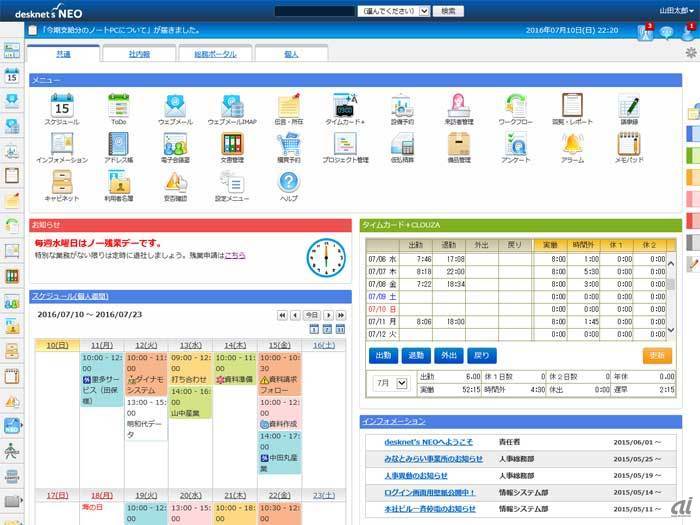This screenshot has width=700, height=525.
Task: Go to next day in schedule
Action: click(329, 315)
